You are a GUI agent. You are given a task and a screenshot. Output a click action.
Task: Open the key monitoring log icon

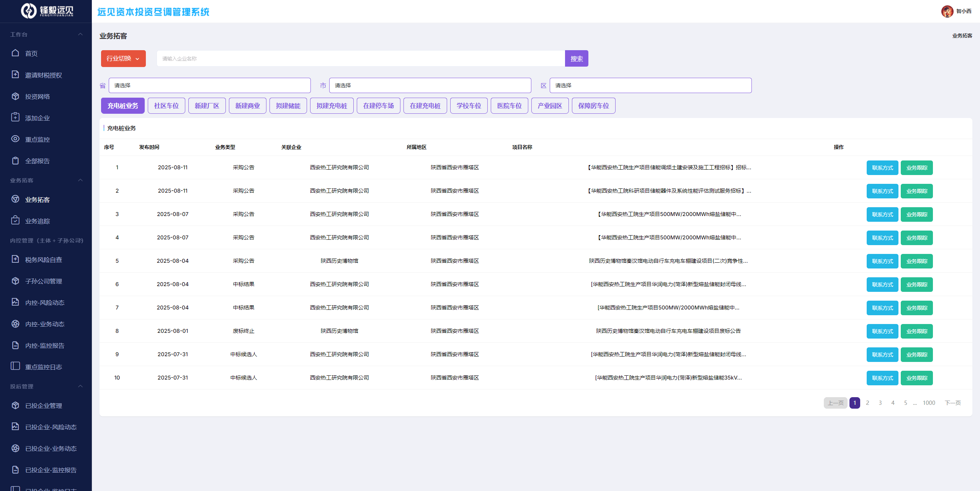pyautogui.click(x=15, y=366)
